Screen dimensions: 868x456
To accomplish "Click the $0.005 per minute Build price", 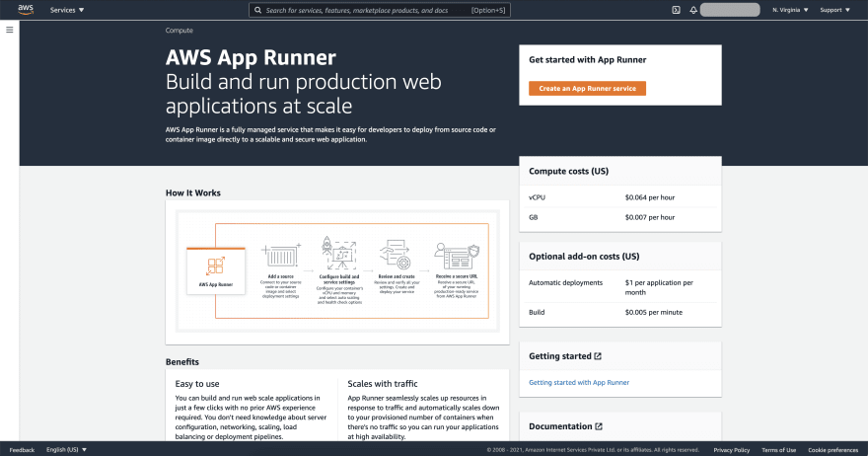I will pos(654,313).
